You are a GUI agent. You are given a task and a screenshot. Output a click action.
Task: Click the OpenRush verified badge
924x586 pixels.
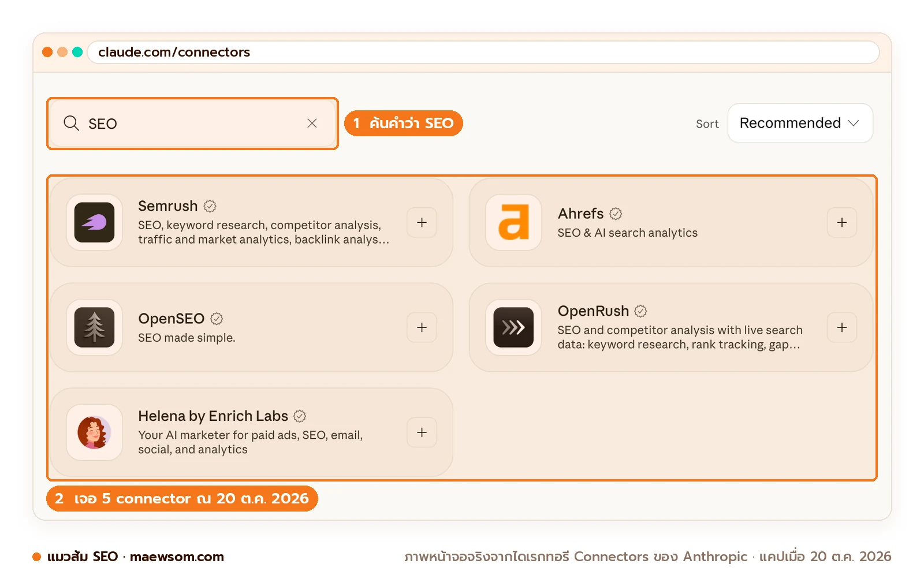tap(640, 311)
